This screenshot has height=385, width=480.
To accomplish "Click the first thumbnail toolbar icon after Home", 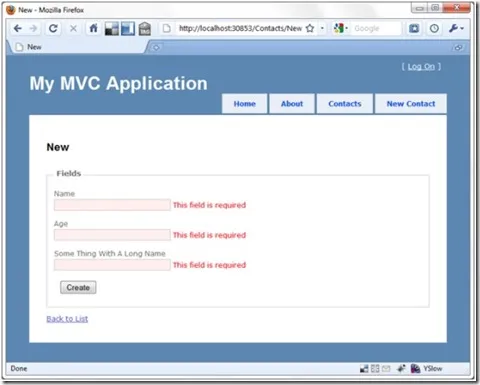I will coord(111,29).
